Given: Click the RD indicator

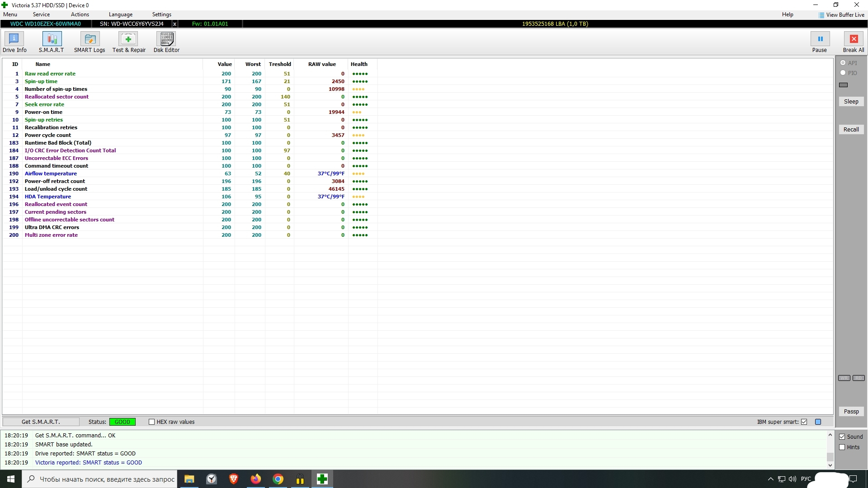Looking at the screenshot, I should tap(859, 378).
